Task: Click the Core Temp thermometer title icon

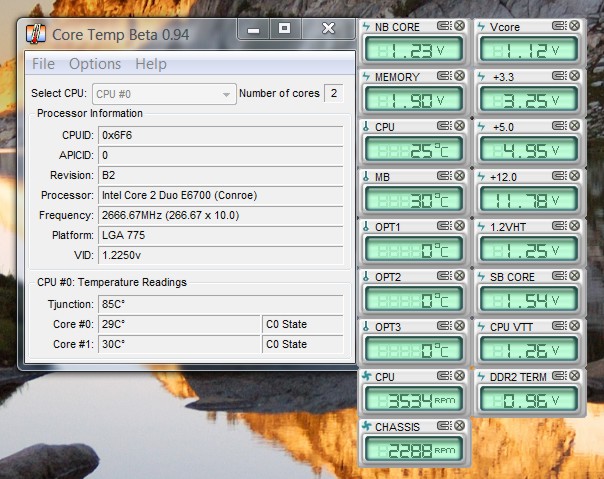Action: (36, 34)
